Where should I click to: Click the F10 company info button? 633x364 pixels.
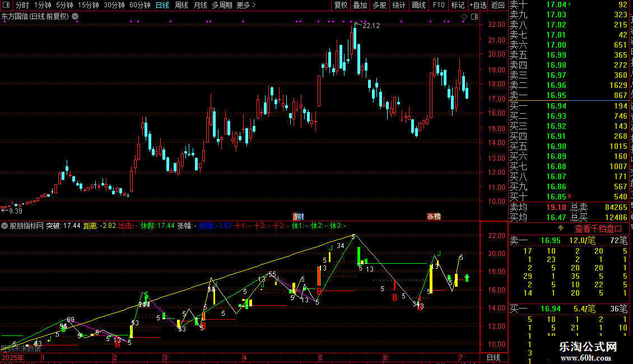(439, 5)
